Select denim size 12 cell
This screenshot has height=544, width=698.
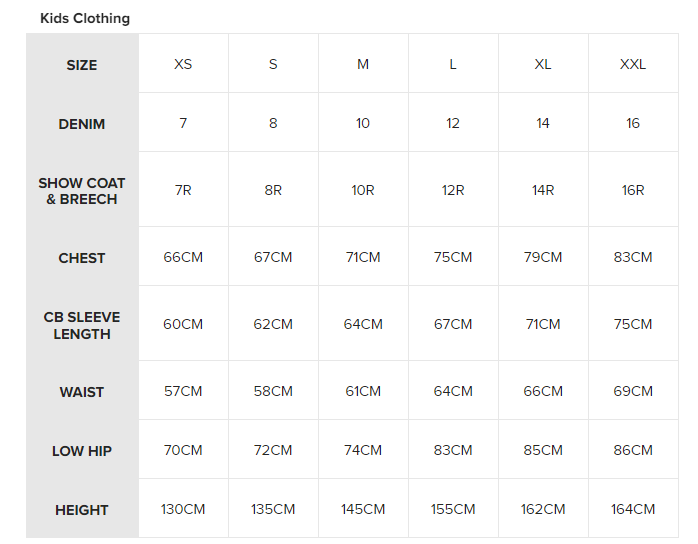453,123
